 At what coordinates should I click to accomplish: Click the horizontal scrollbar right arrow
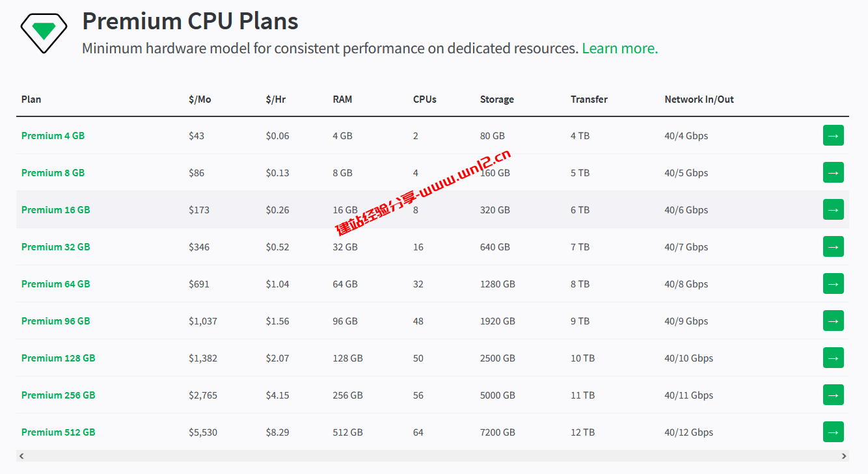click(844, 456)
